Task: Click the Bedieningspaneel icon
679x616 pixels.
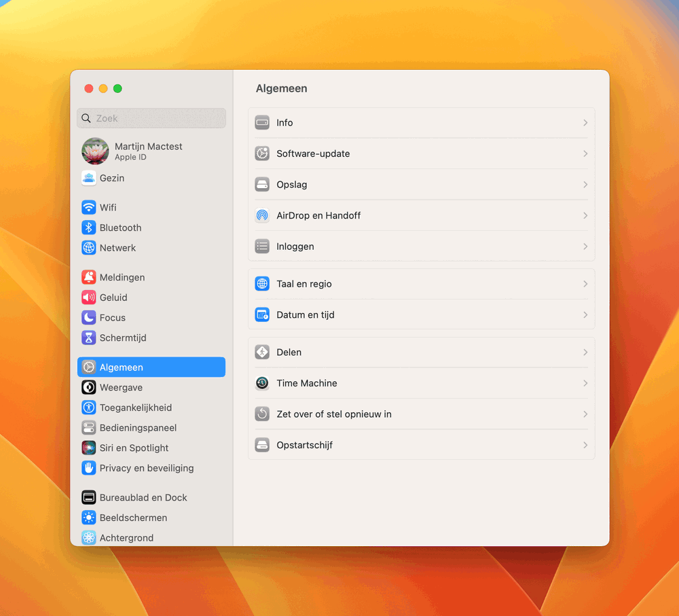Action: click(89, 428)
